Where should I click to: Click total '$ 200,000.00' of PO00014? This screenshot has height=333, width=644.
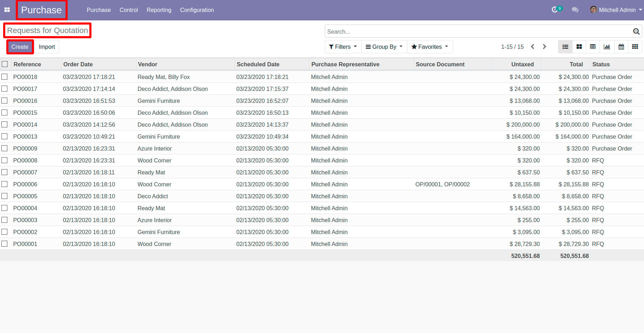[x=572, y=125]
